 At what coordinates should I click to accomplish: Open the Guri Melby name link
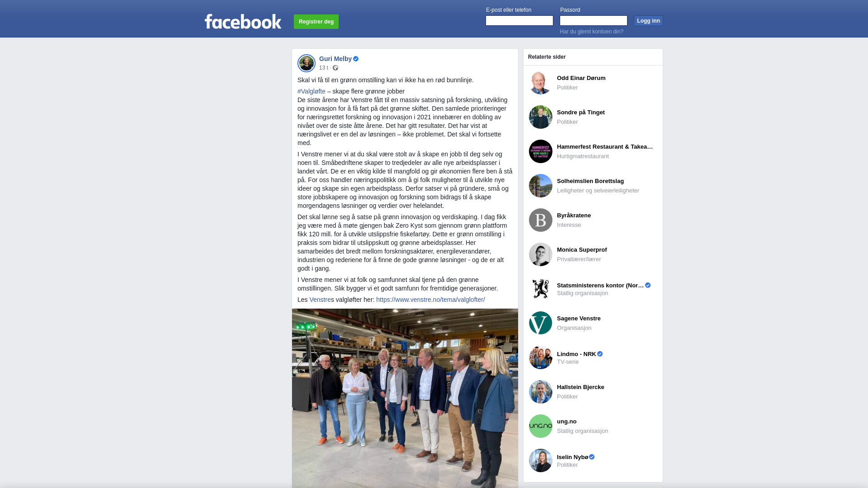(335, 59)
